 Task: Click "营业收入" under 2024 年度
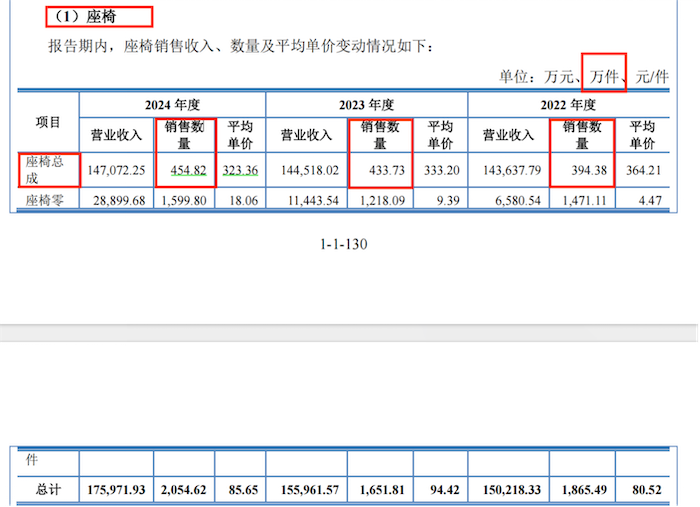(116, 135)
